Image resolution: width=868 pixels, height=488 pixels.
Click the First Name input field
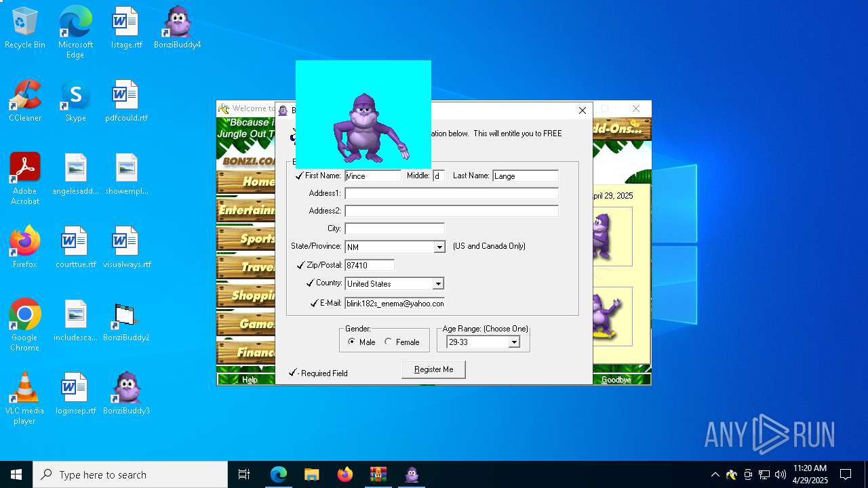[373, 176]
